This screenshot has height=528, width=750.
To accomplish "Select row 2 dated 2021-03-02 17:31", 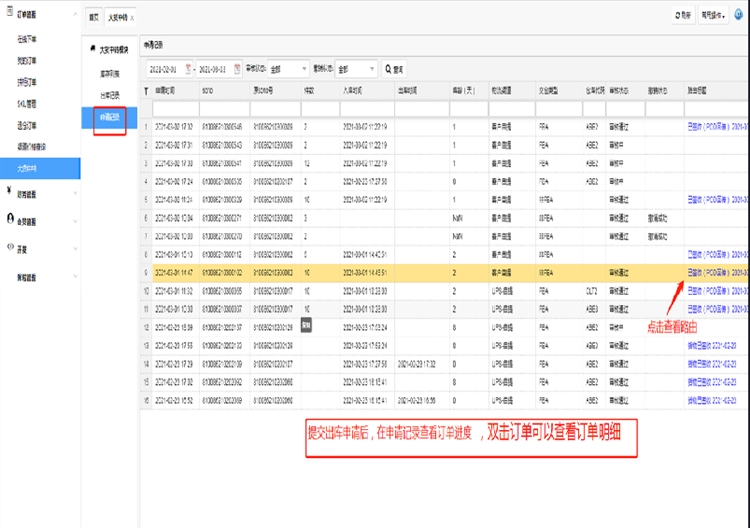I will [x=445, y=145].
